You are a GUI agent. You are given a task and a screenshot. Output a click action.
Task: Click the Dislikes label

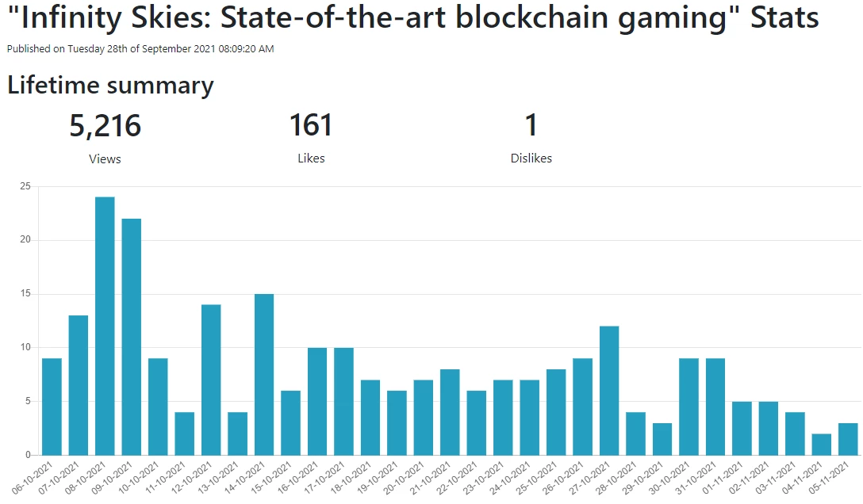pos(531,158)
